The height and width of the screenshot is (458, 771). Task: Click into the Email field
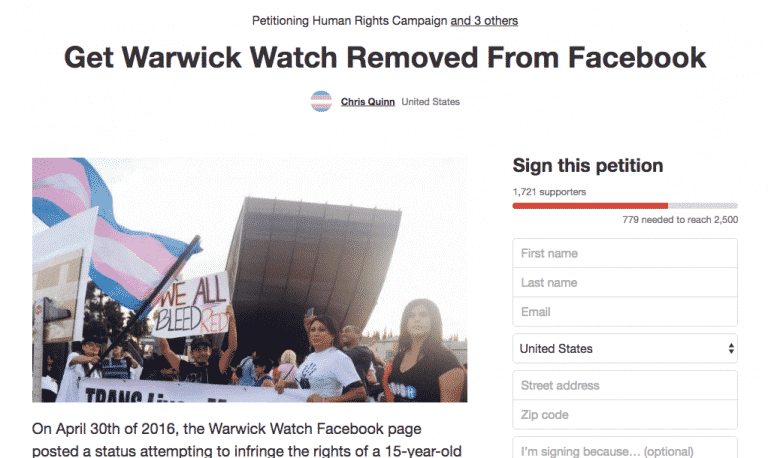625,312
